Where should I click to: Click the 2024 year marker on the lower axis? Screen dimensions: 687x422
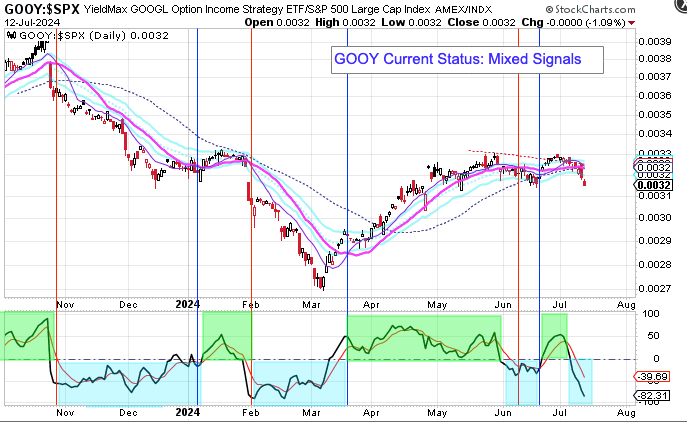pyautogui.click(x=186, y=411)
